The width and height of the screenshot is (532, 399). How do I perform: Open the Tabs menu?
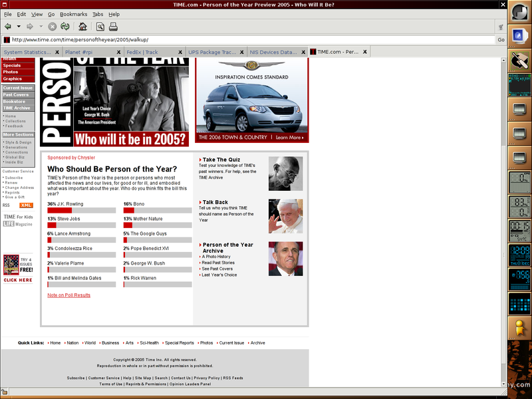pyautogui.click(x=98, y=14)
